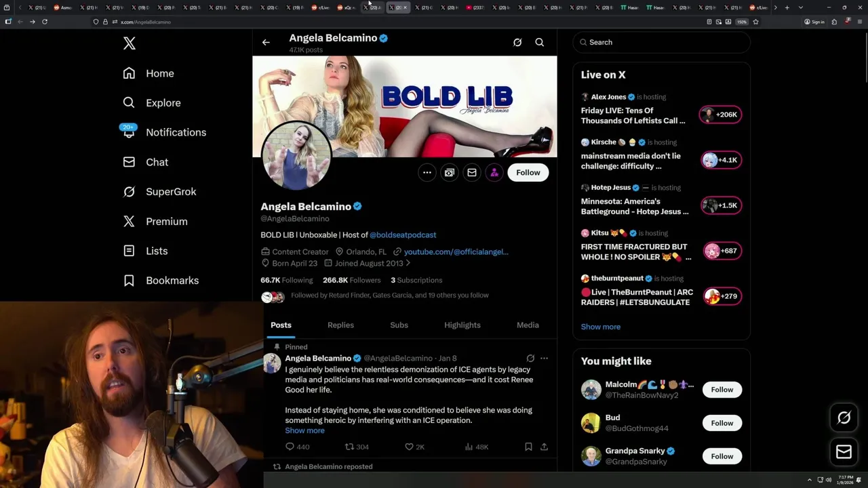Follow Angela Belcamino
868x488 pixels.
[x=528, y=173]
